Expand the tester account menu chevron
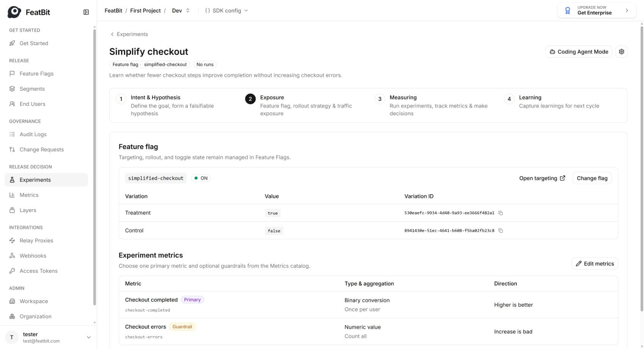The height and width of the screenshot is (349, 644). (x=89, y=337)
